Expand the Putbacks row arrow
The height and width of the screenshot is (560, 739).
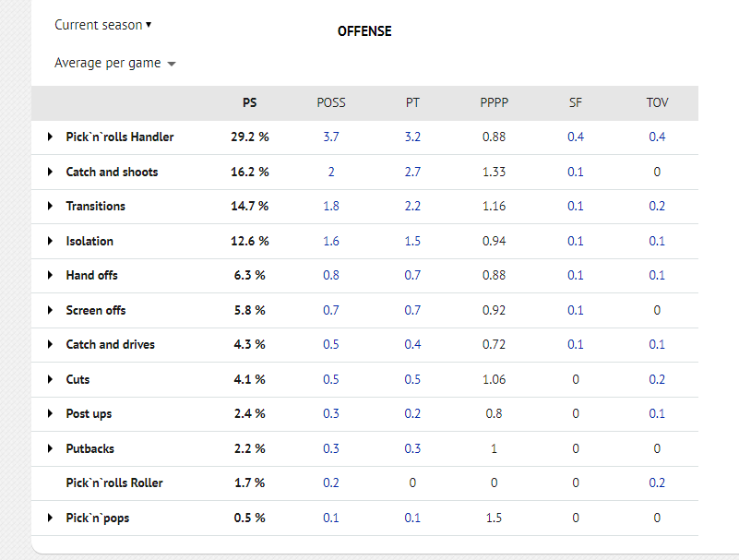50,448
